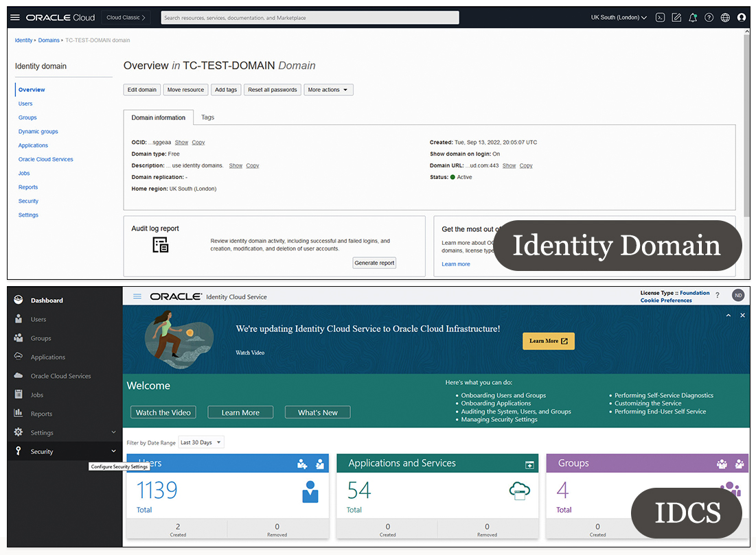Click the yellow Learn More banner button
756x555 pixels.
point(549,340)
